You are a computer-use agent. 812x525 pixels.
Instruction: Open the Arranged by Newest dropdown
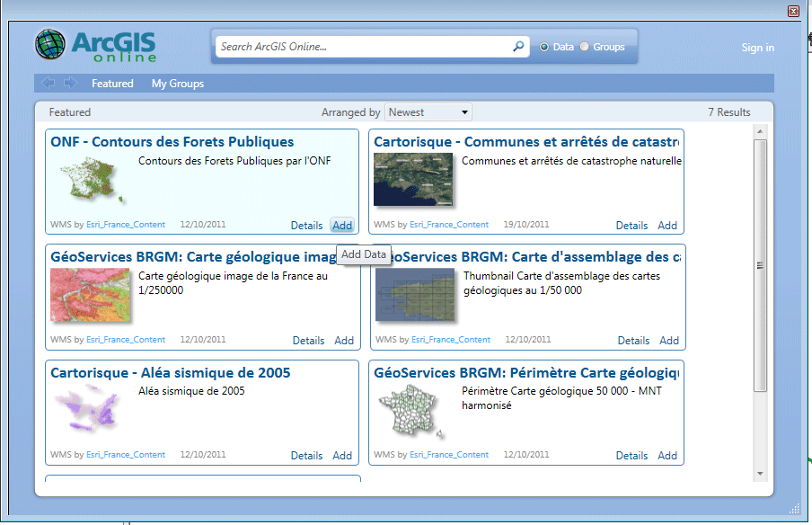(428, 112)
